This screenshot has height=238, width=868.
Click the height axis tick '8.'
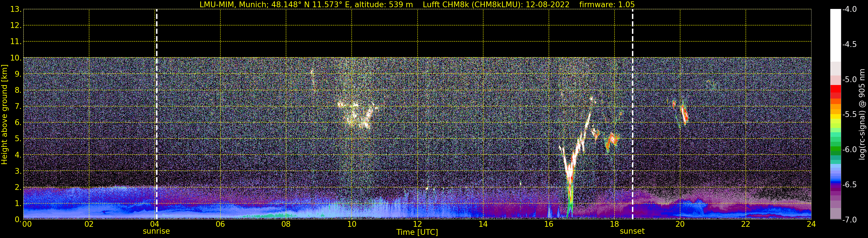pyautogui.click(x=18, y=90)
